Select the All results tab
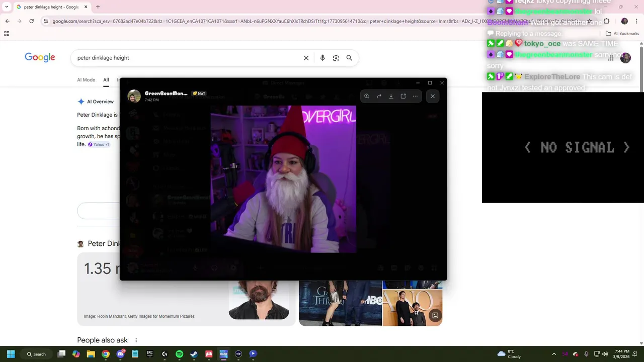Image resolution: width=644 pixels, height=362 pixels. (106, 80)
